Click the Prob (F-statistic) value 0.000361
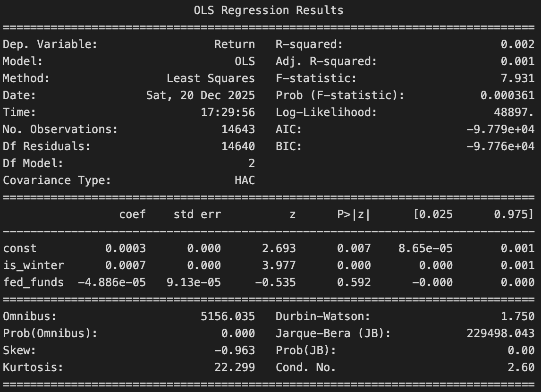 507,95
